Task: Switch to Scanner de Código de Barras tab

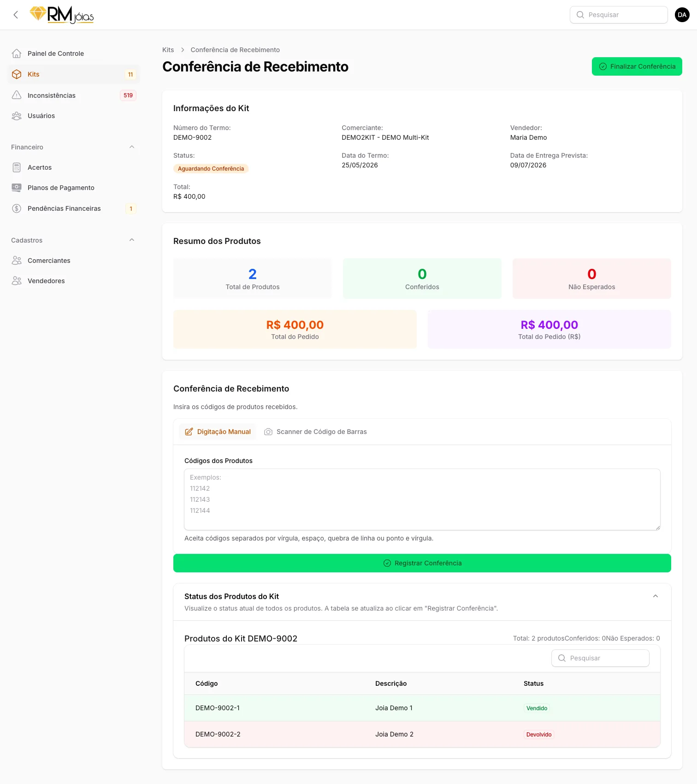Action: click(x=315, y=432)
